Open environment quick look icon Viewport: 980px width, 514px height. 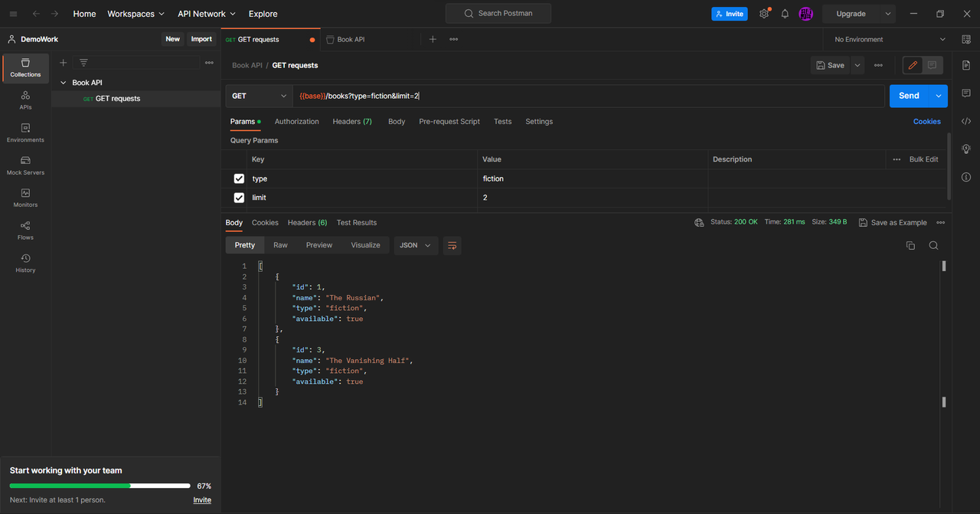[x=966, y=39]
